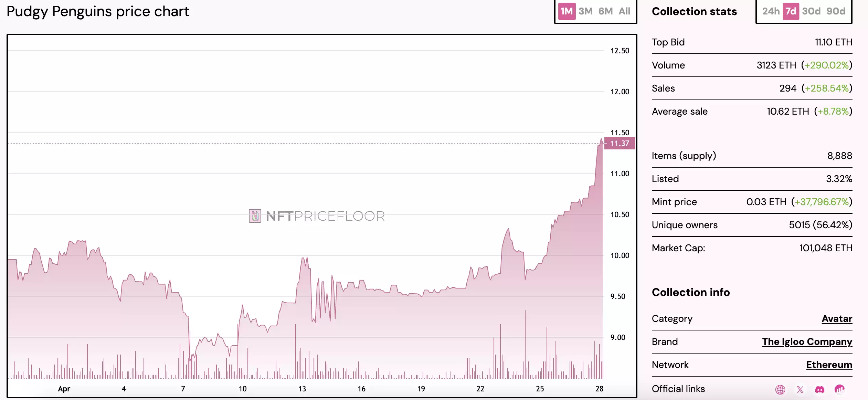This screenshot has height=400, width=868.
Task: Click the April 13 date on time axis
Action: pyautogui.click(x=302, y=389)
